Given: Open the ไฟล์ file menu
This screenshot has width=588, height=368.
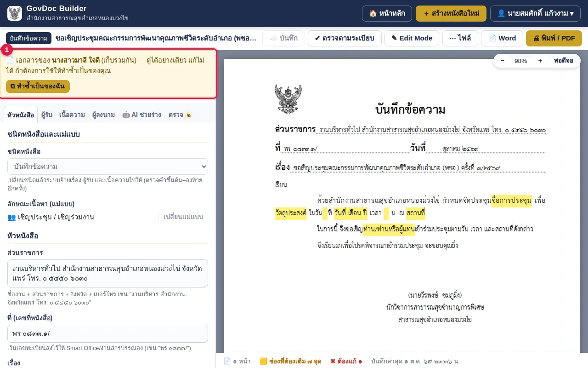Looking at the screenshot, I should (460, 38).
